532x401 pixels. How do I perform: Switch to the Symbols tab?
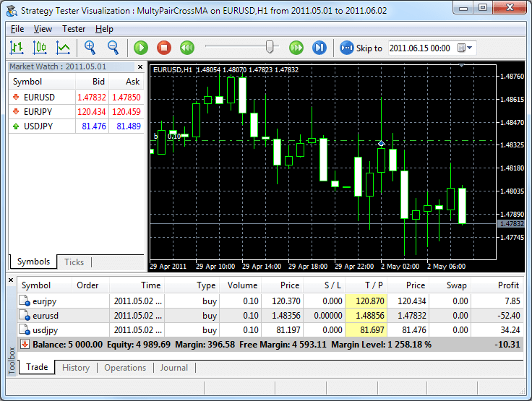(x=33, y=262)
